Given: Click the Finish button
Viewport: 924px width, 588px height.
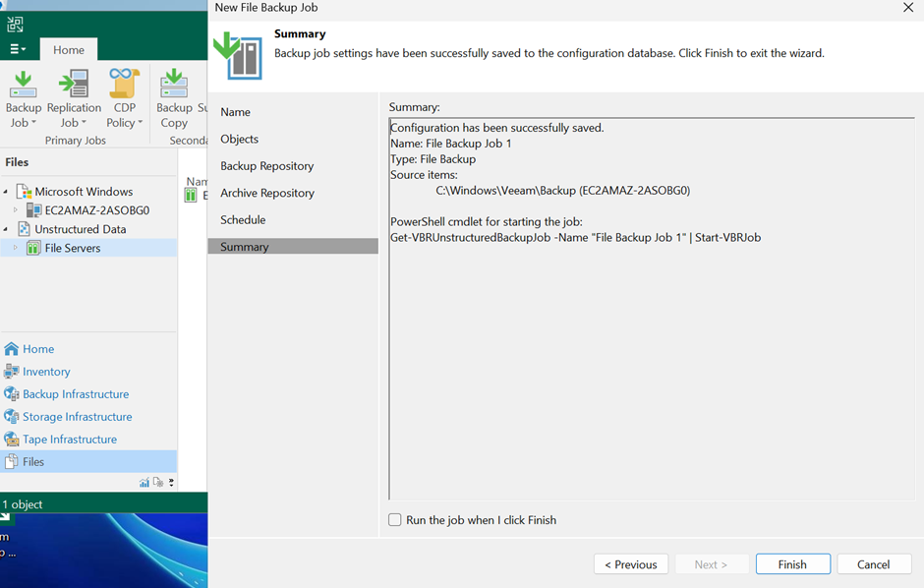Looking at the screenshot, I should click(x=792, y=563).
